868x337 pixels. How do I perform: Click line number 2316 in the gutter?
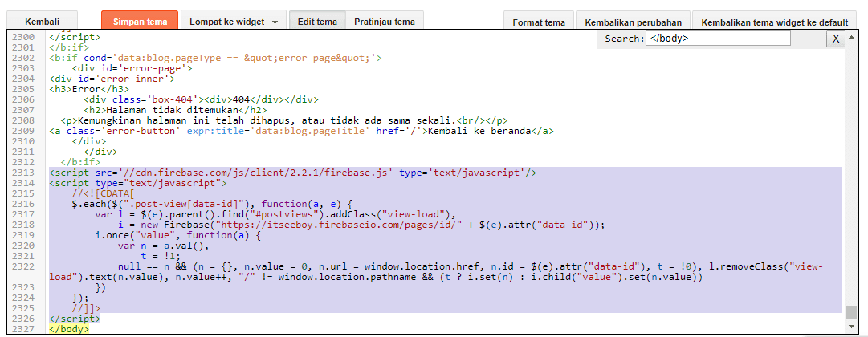pos(22,204)
